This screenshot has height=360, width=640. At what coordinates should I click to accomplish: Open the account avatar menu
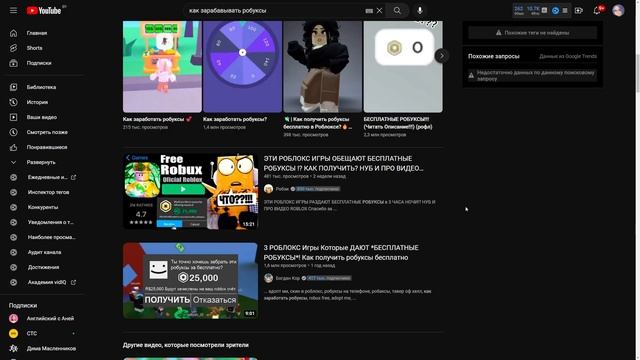coord(618,11)
